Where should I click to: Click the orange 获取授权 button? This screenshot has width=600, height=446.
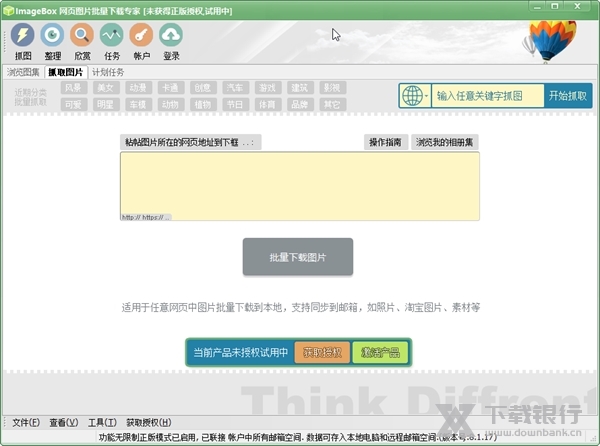(322, 352)
